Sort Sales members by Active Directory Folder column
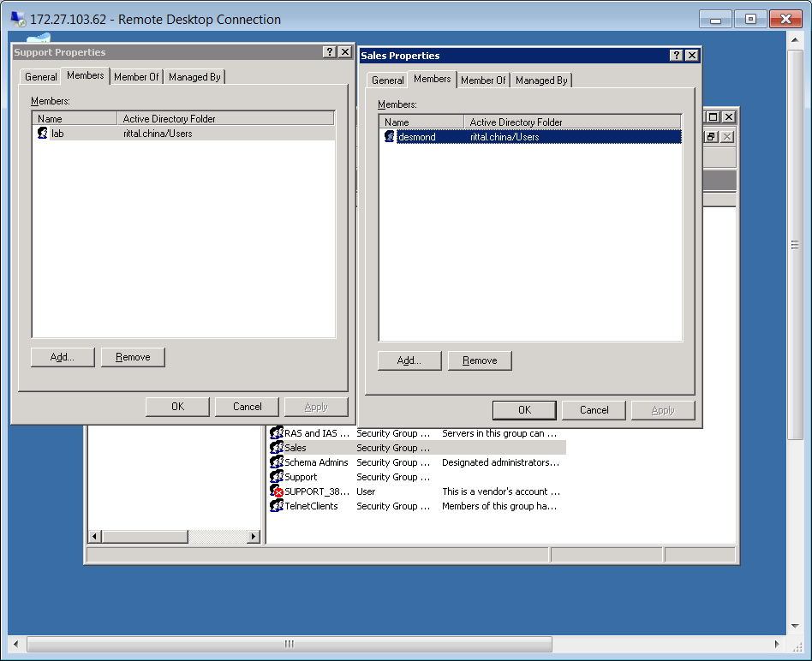This screenshot has height=661, width=812. (x=572, y=122)
